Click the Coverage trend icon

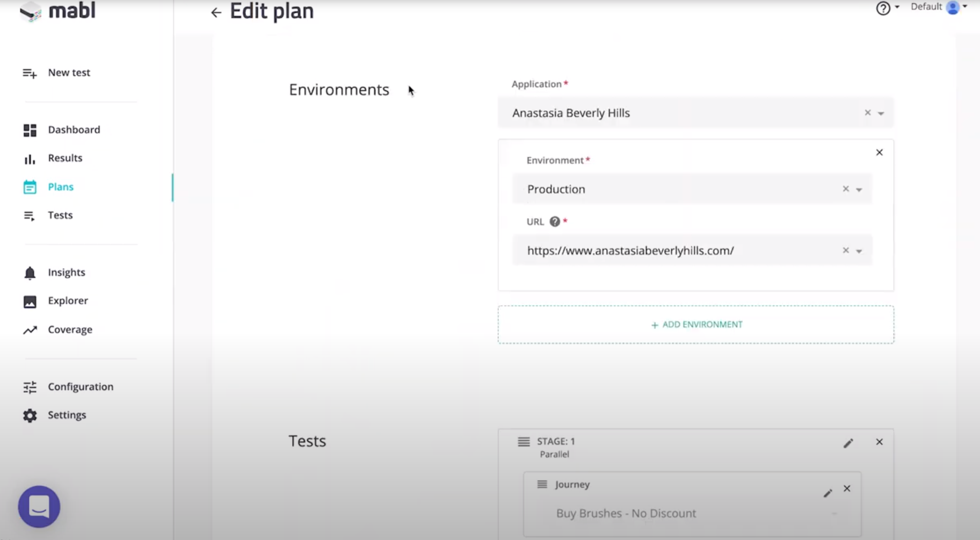(x=30, y=330)
